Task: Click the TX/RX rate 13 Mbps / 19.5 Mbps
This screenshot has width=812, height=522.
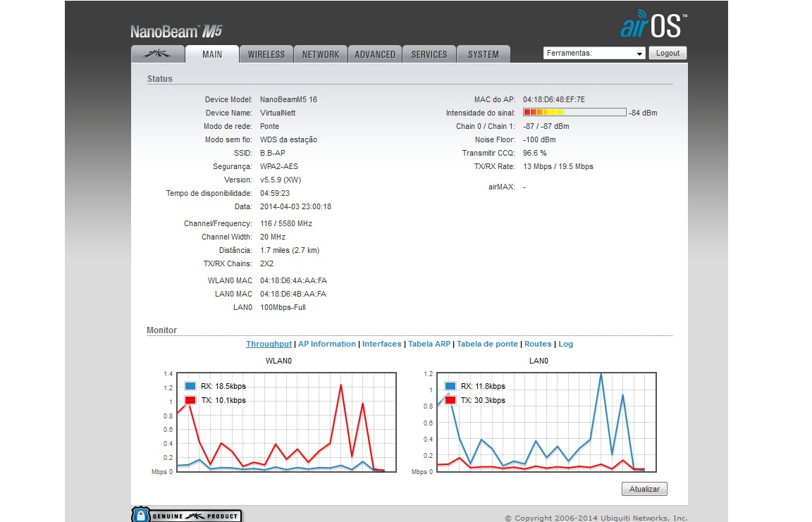Action: click(x=558, y=166)
